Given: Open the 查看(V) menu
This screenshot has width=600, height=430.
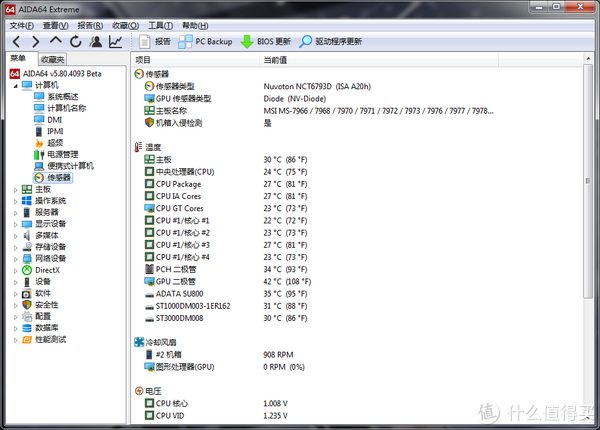Looking at the screenshot, I should (55, 26).
